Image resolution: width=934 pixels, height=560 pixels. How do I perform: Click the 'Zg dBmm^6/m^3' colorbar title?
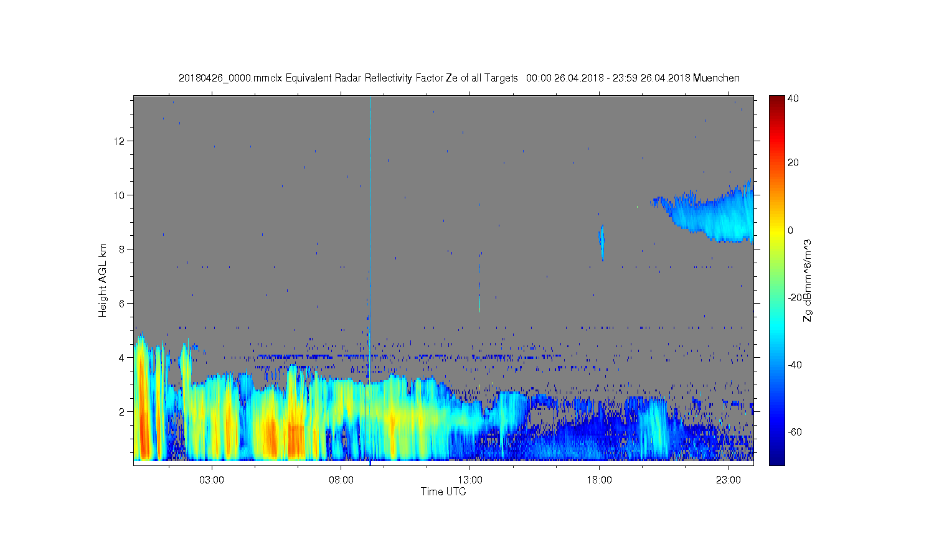(x=808, y=280)
